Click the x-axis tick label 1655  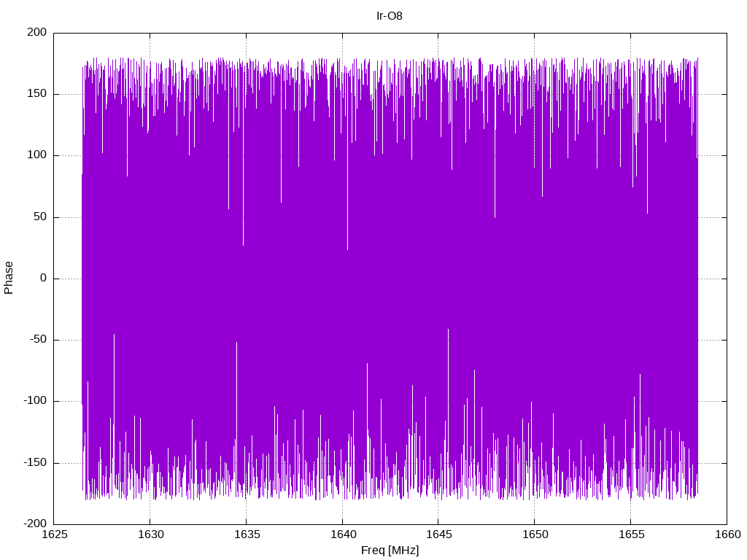coord(631,534)
